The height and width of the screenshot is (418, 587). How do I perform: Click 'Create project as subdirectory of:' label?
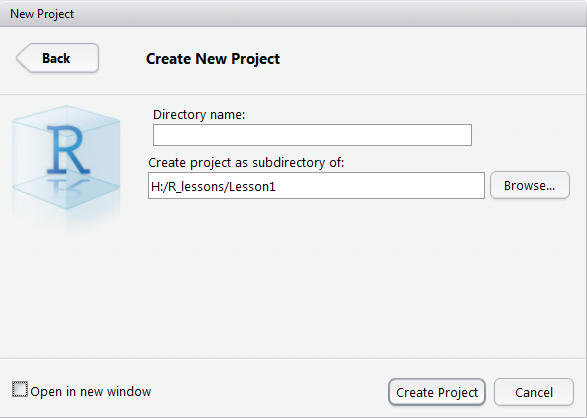pos(246,163)
